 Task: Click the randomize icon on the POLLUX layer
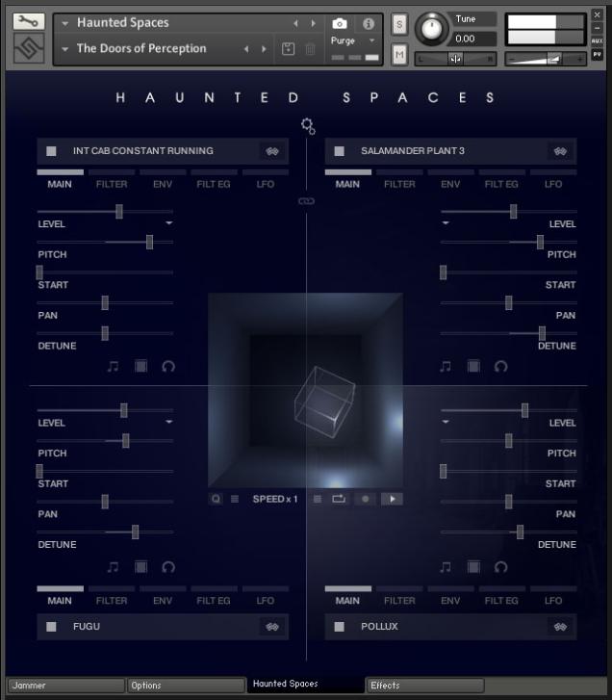point(560,627)
